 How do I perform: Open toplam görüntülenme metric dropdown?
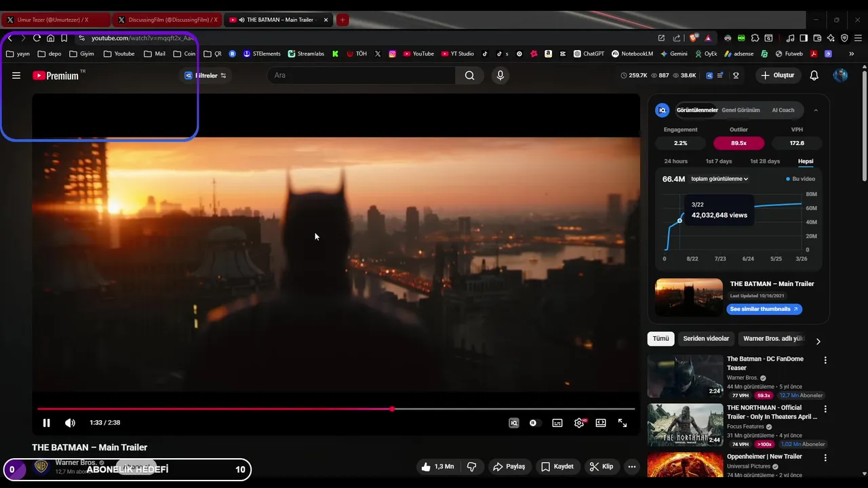pos(719,179)
